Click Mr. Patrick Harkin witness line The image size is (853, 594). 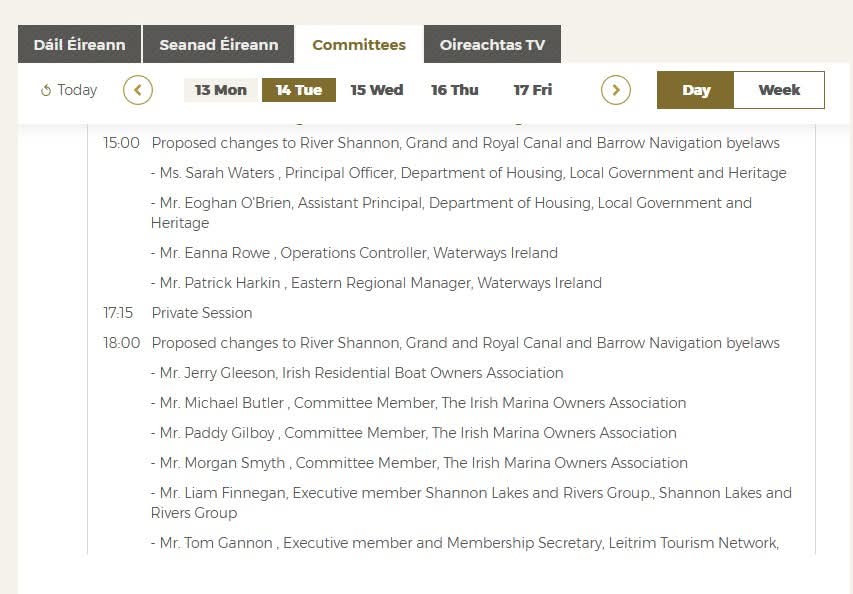point(376,283)
